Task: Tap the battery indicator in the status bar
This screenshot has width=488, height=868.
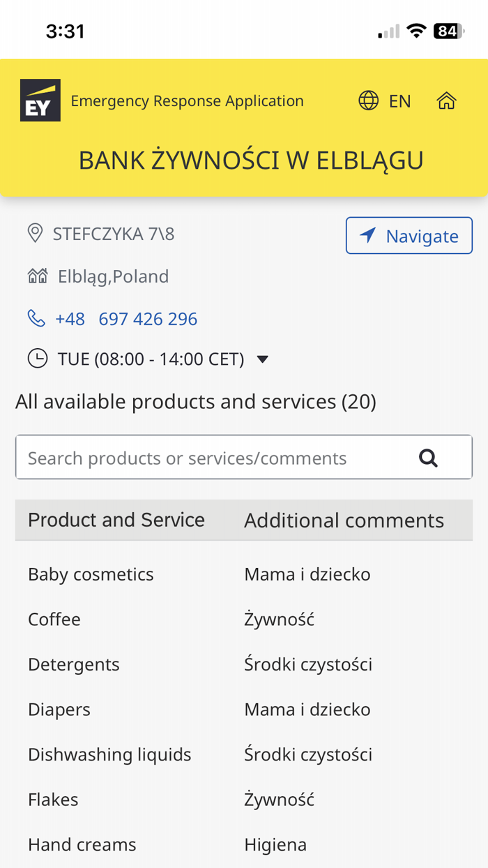Action: pyautogui.click(x=447, y=29)
